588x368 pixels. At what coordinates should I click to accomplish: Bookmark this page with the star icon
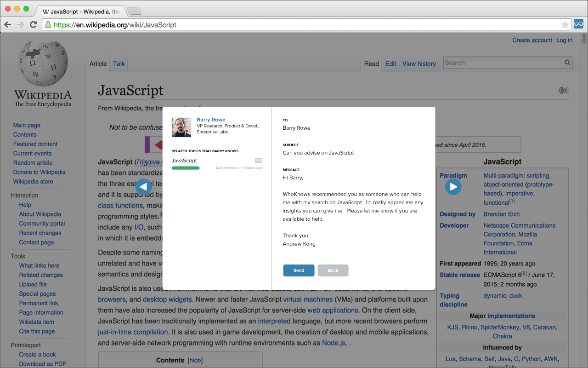tap(565, 25)
